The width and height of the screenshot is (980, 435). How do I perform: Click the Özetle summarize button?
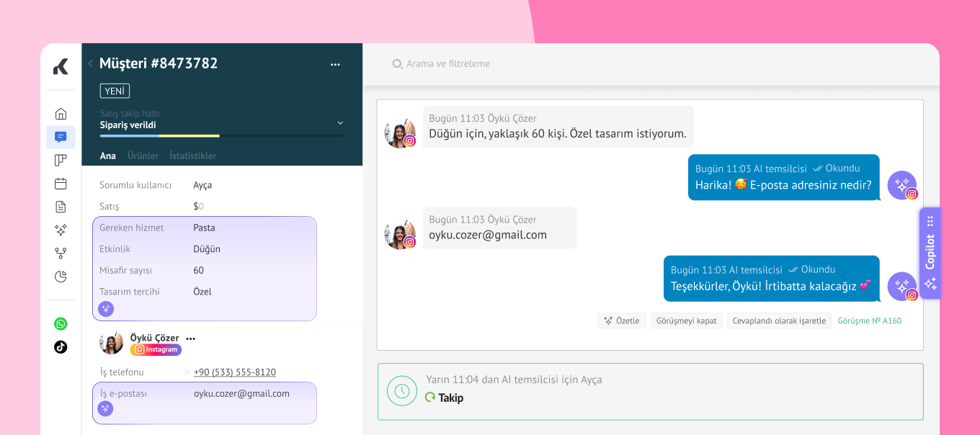tap(622, 320)
